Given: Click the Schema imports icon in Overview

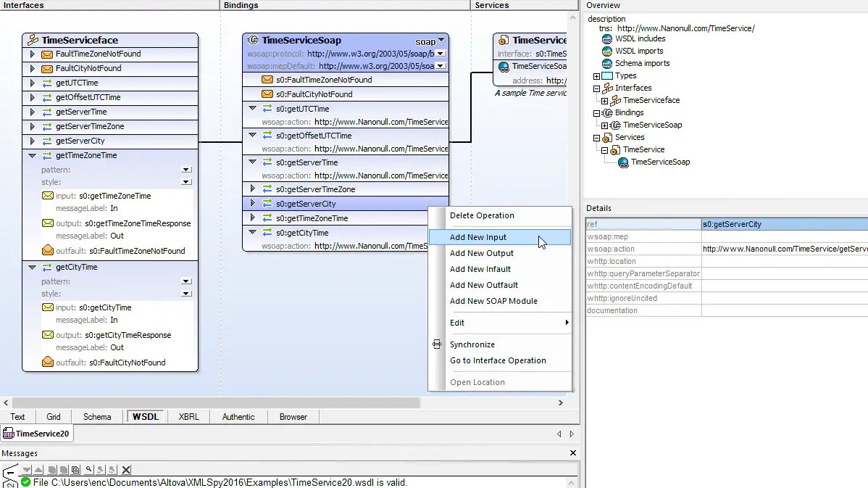Looking at the screenshot, I should (x=607, y=63).
